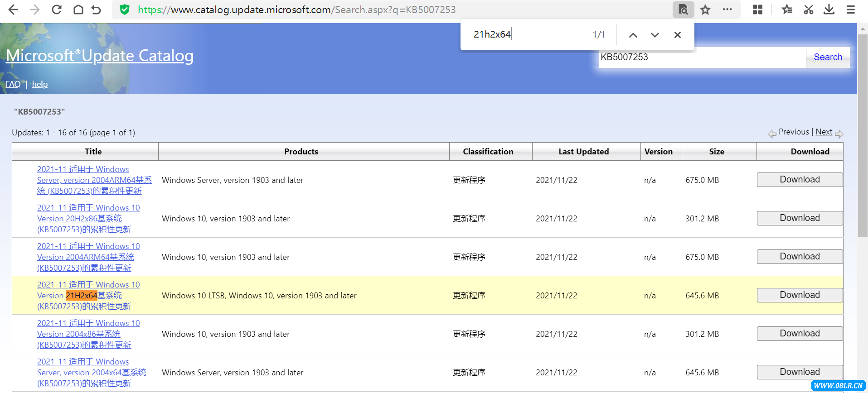This screenshot has width=868, height=393.
Task: Download the Server 2004 x64 update
Action: [800, 372]
